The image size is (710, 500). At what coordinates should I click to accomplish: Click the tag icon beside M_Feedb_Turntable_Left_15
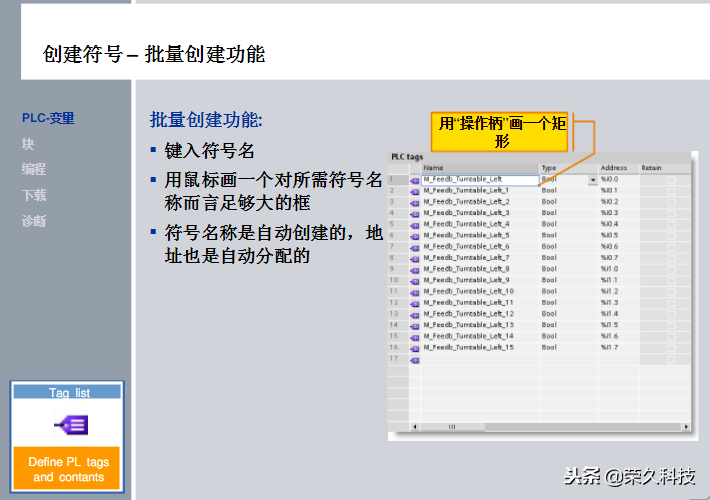(415, 349)
